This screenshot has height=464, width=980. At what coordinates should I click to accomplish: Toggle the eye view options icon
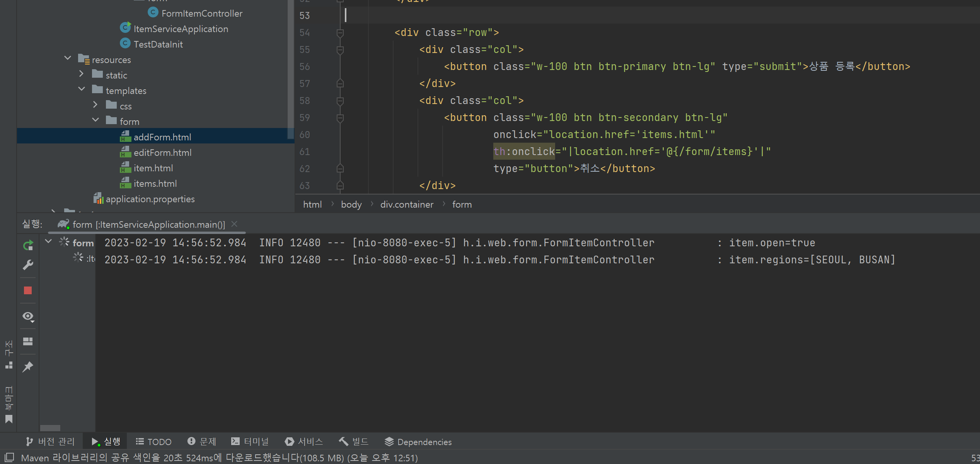(28, 317)
